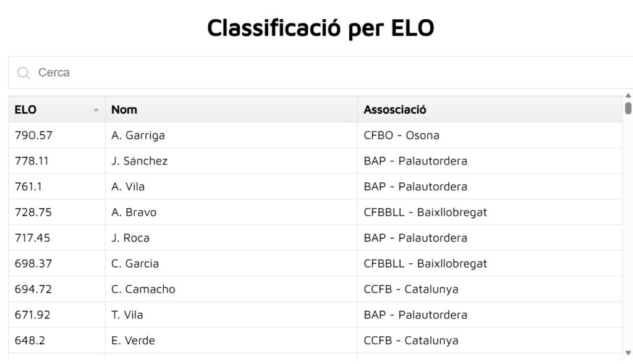Viewport: 633px width, 364px height.
Task: Select the A. Garriga row
Action: 138,135
